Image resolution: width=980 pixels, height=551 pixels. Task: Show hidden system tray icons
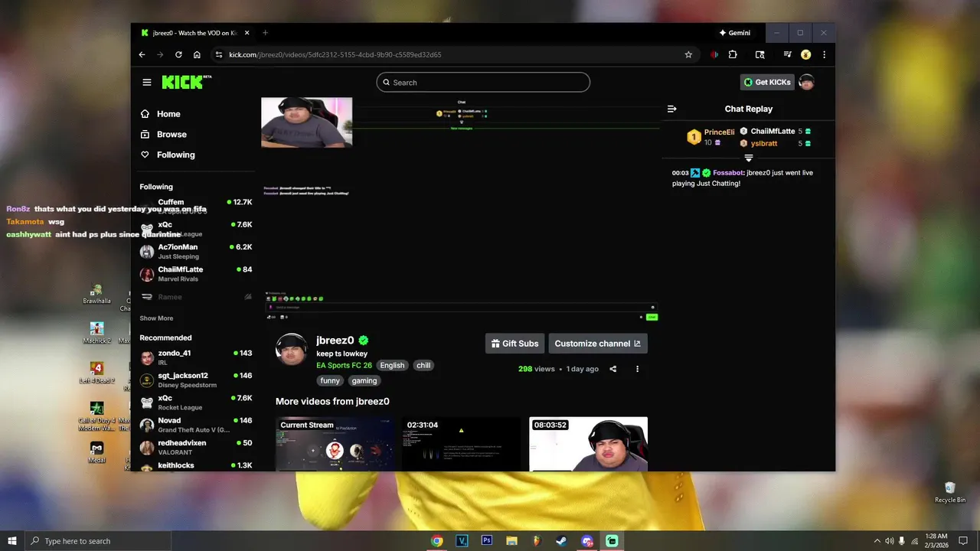(877, 541)
